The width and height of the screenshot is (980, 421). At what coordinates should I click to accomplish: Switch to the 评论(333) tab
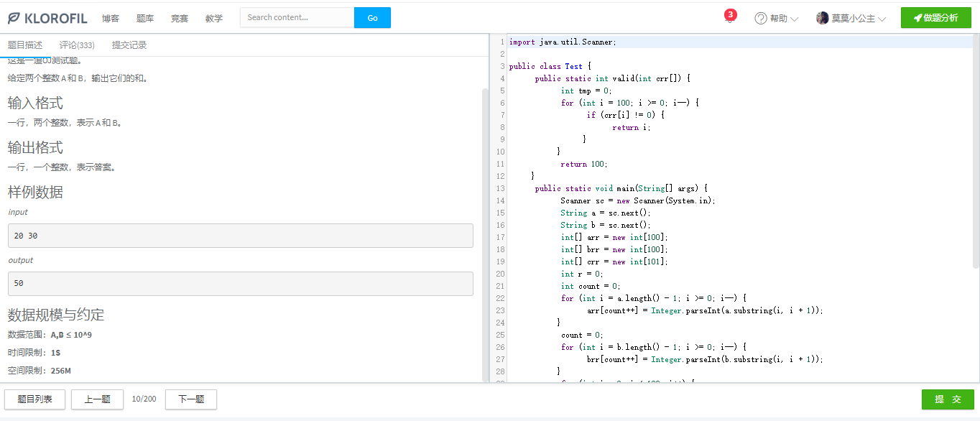coord(77,45)
